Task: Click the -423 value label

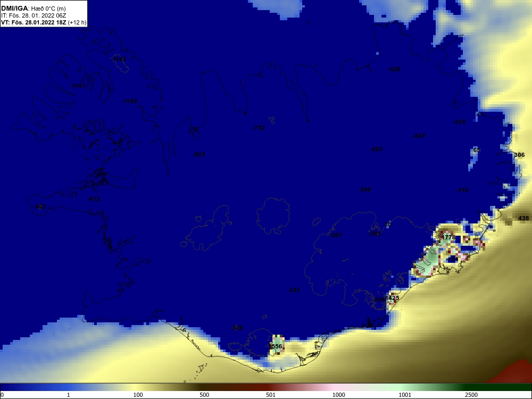Action: 376,149
